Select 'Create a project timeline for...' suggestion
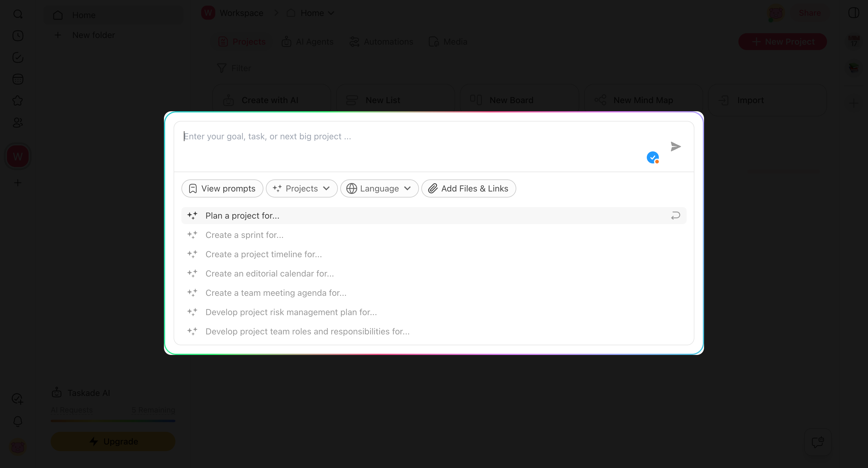The width and height of the screenshot is (868, 468). click(x=434, y=254)
